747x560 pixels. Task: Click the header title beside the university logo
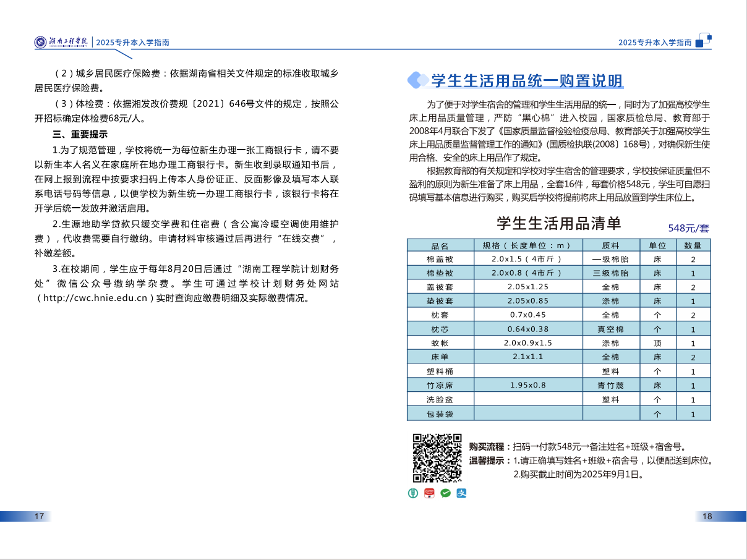[x=133, y=43]
